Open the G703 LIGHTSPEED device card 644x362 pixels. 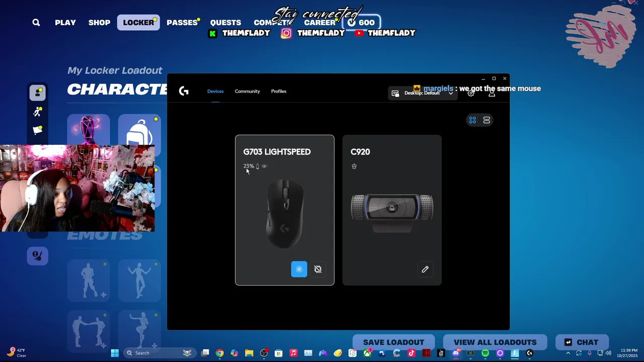click(x=285, y=210)
